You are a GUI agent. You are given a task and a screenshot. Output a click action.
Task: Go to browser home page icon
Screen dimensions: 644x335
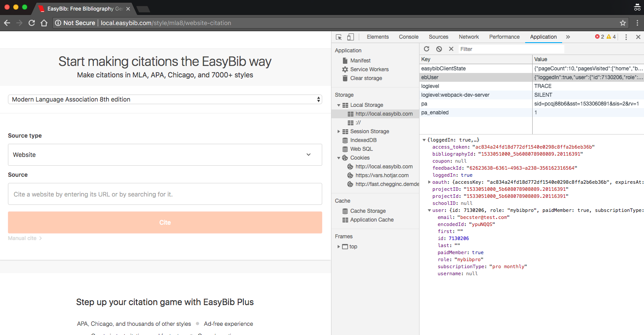coord(44,23)
